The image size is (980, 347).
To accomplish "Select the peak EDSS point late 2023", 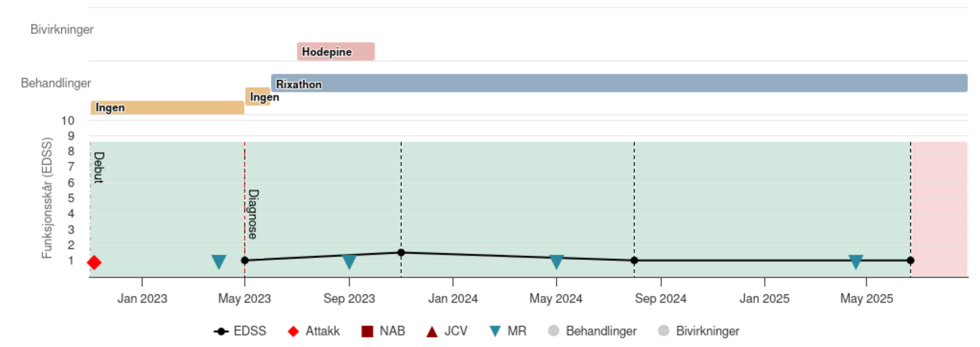I will [x=401, y=252].
